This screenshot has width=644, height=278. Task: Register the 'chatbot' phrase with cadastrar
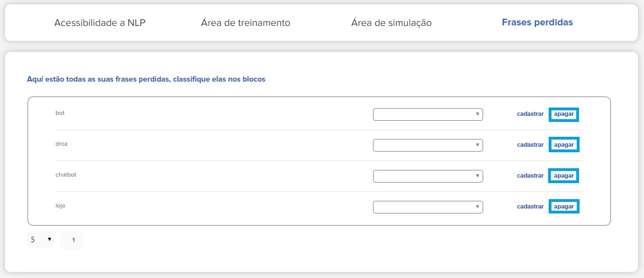click(530, 175)
